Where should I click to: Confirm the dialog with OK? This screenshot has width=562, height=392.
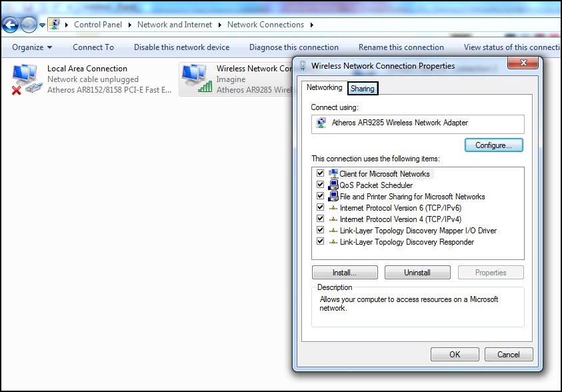pos(455,355)
